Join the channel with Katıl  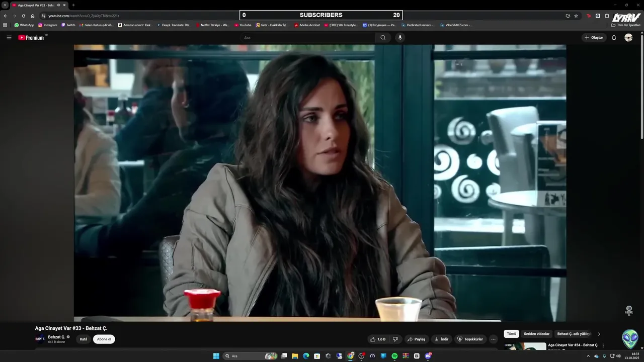coord(84,339)
